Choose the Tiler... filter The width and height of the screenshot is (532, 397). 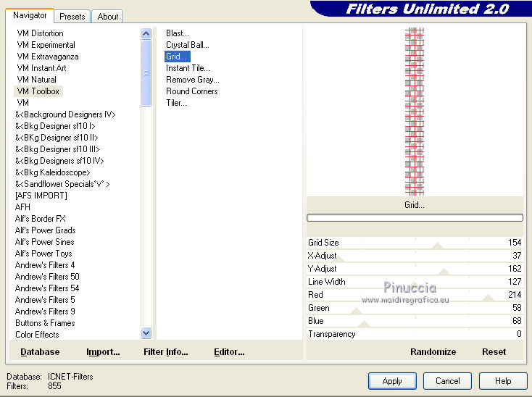(x=176, y=103)
